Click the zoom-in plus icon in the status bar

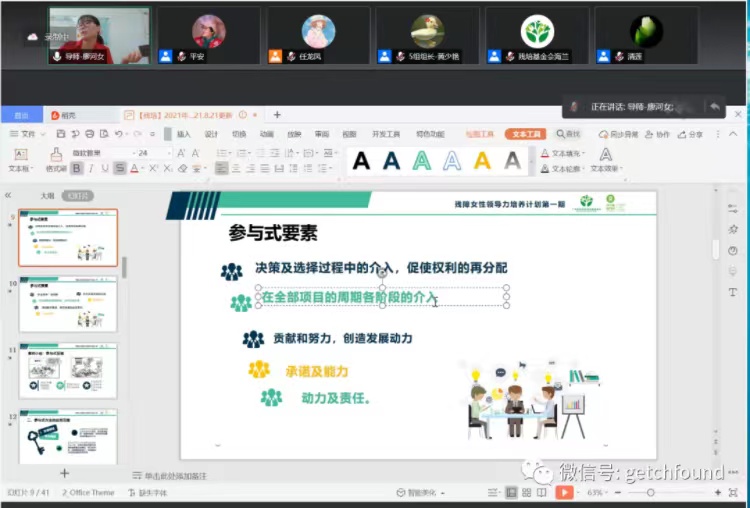click(719, 492)
